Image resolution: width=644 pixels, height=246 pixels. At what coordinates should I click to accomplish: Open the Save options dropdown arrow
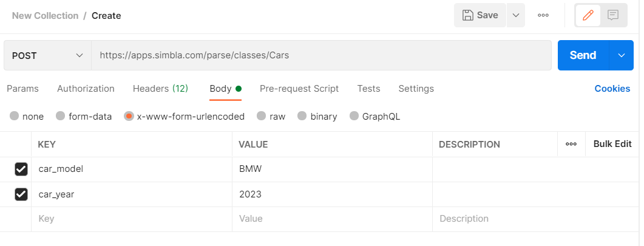[516, 16]
